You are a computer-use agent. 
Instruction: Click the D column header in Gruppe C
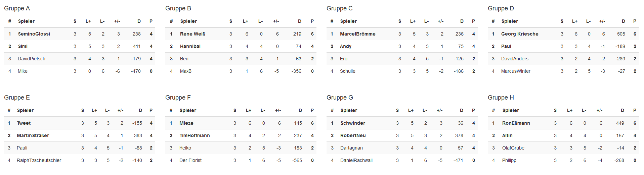(462, 21)
